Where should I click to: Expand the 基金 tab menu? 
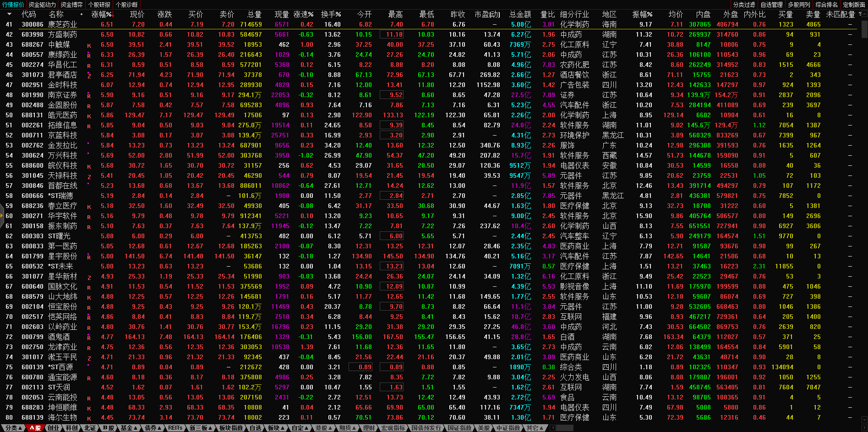[128, 428]
